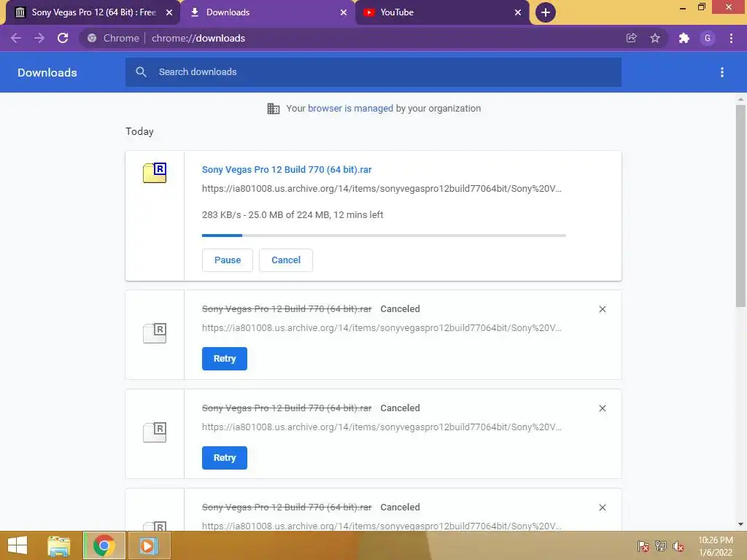Bookmark this page with the star icon
This screenshot has height=560, width=747.
[x=655, y=38]
